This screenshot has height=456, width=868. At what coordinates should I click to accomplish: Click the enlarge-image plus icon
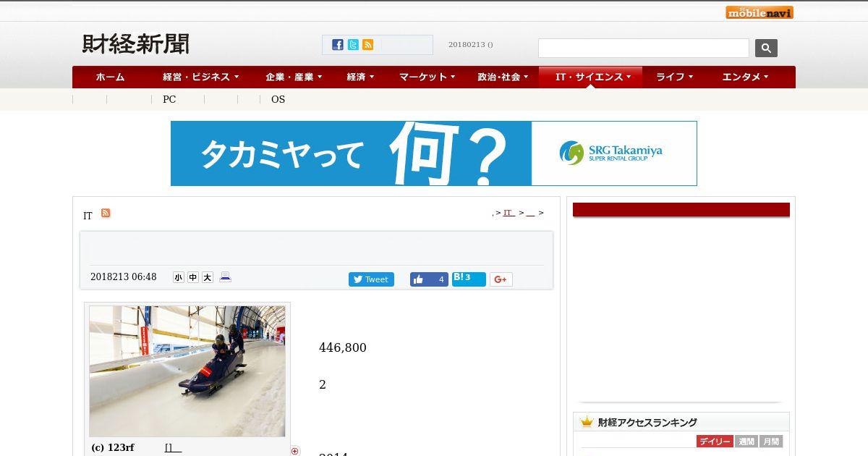[x=294, y=451]
